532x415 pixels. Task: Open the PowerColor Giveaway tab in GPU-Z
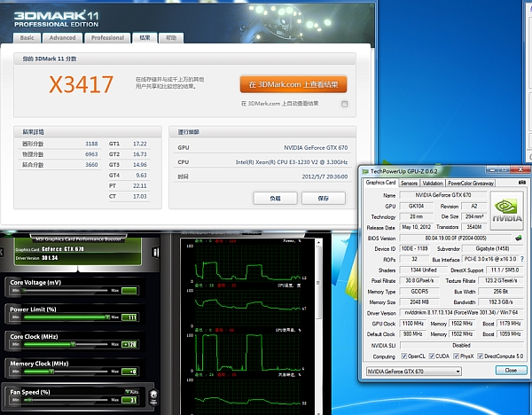click(x=471, y=184)
